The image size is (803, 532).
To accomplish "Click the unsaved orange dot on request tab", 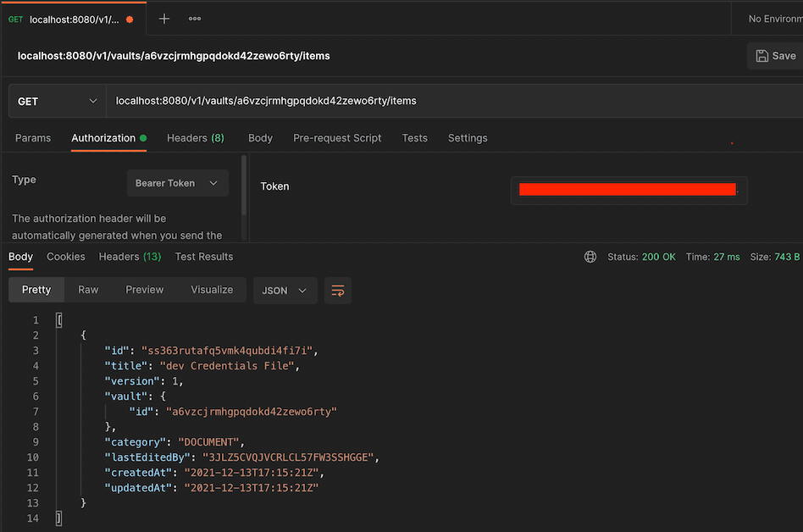I will [130, 19].
